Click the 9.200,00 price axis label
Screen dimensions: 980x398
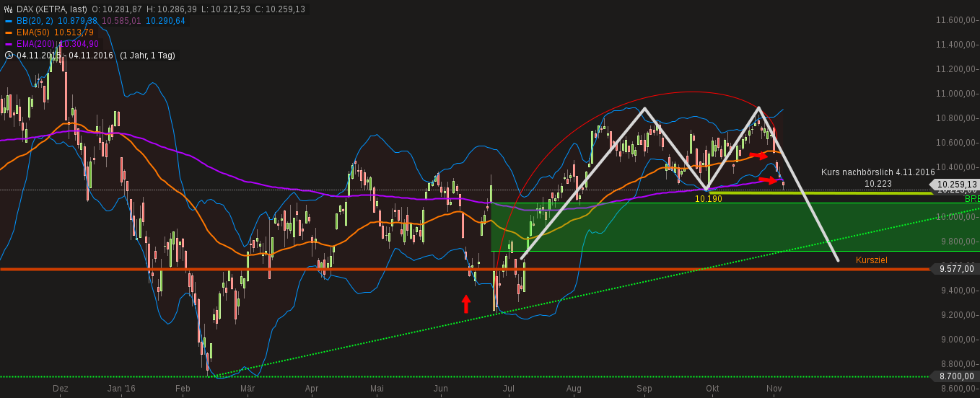click(957, 315)
